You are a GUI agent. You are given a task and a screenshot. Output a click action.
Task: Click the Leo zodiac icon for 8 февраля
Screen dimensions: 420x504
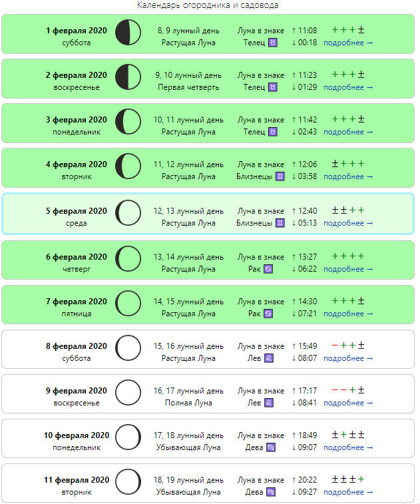tap(269, 358)
